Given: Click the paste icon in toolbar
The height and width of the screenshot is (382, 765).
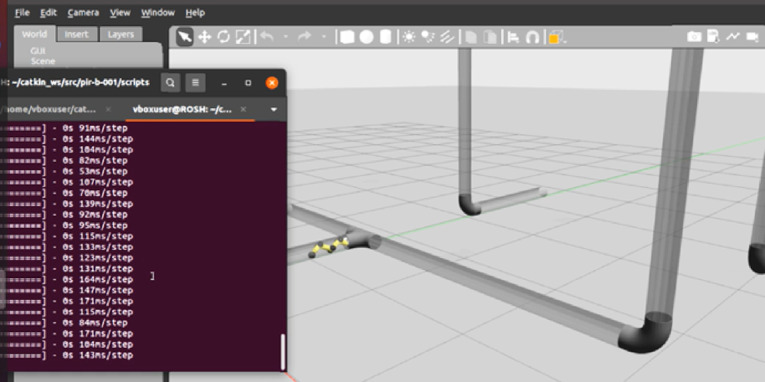Looking at the screenshot, I should pyautogui.click(x=489, y=37).
